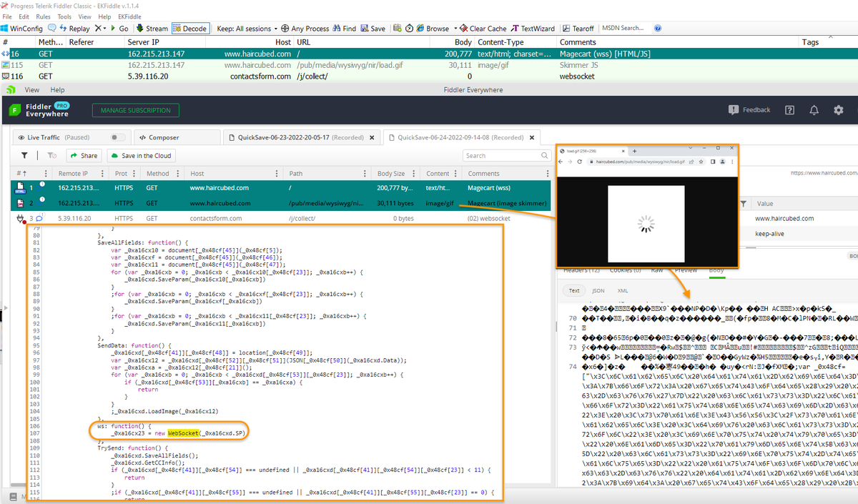Click the Remove X icon in the Classic toolbar
858x504 pixels.
(98, 29)
